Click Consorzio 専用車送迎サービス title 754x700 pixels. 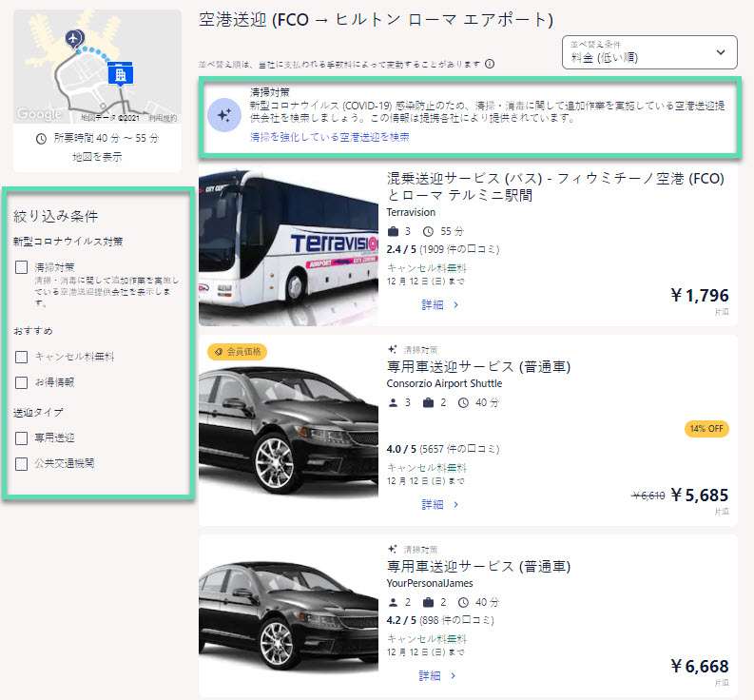click(x=478, y=366)
